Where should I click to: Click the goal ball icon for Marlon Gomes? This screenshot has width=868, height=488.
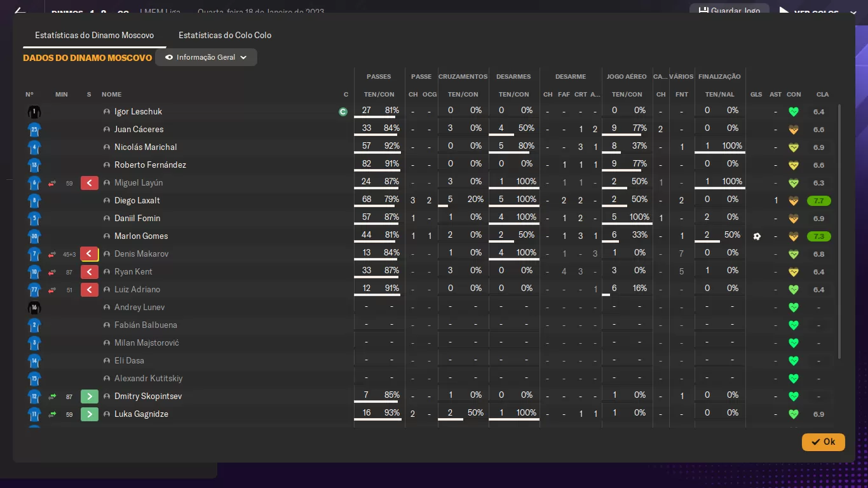(757, 236)
